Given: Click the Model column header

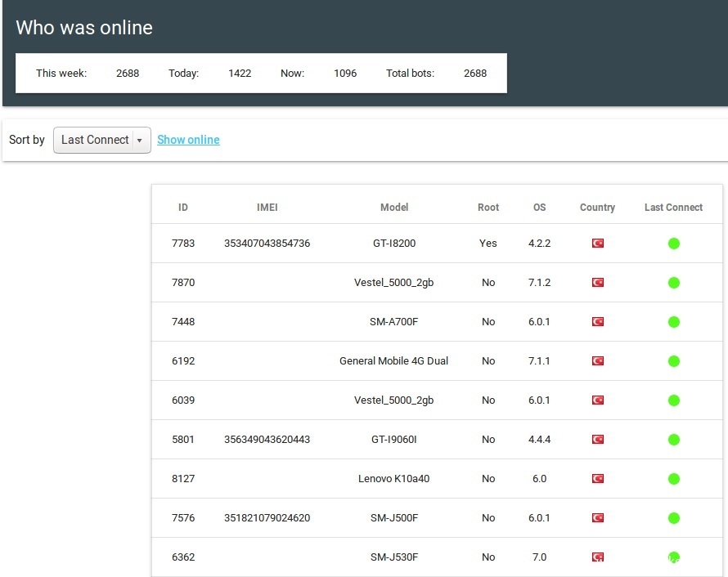Looking at the screenshot, I should click(x=394, y=208).
